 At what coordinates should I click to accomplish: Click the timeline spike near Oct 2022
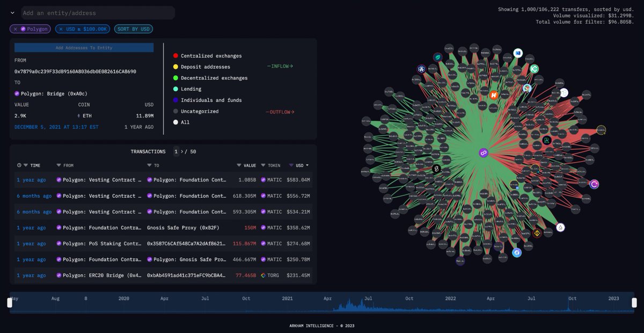[568, 305]
